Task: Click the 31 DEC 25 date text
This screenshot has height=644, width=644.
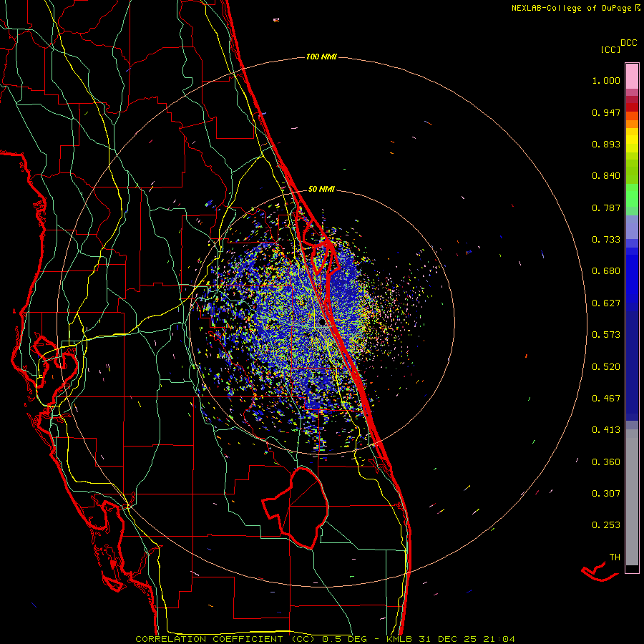Action: 448,639
